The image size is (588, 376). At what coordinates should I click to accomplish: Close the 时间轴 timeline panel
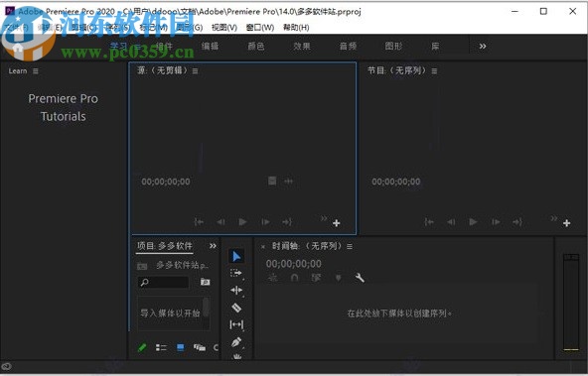click(x=263, y=246)
